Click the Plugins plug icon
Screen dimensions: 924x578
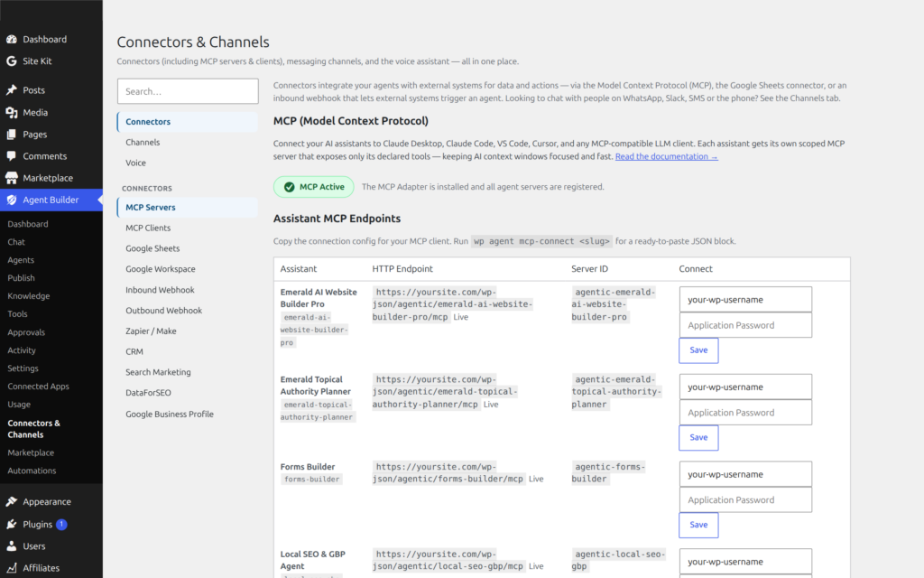11,525
